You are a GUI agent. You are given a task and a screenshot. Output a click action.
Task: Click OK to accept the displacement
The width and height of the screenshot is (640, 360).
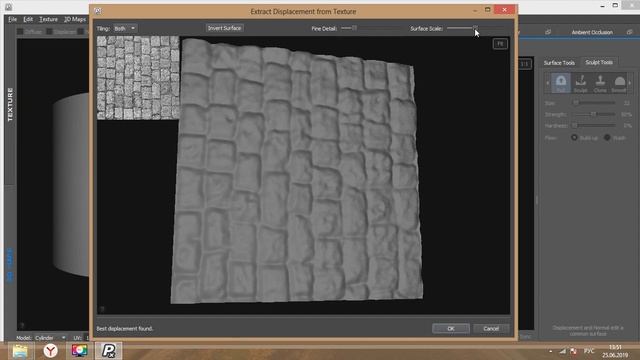(451, 329)
